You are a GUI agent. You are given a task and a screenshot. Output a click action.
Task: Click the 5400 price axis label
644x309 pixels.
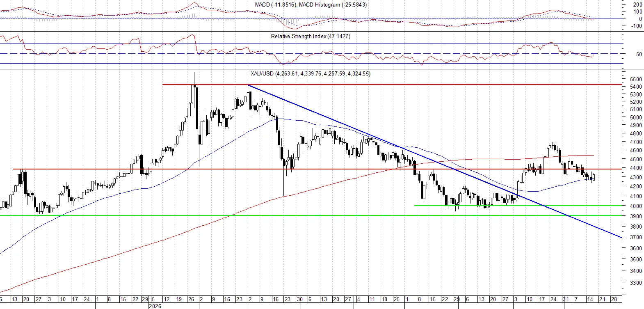[x=636, y=87]
